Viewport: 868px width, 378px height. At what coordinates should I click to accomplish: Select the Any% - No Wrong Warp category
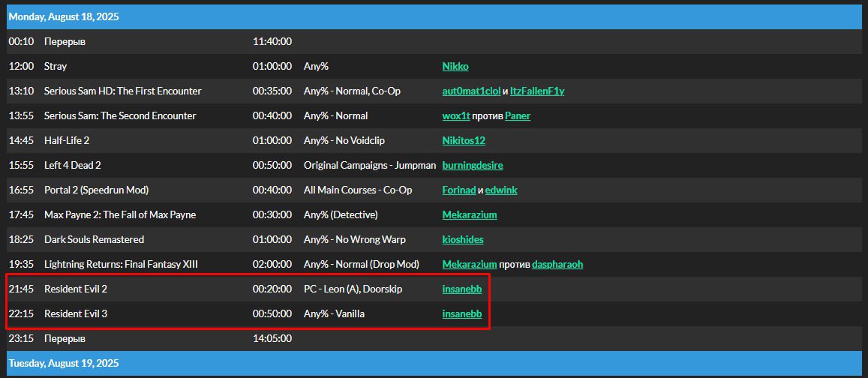coord(355,240)
